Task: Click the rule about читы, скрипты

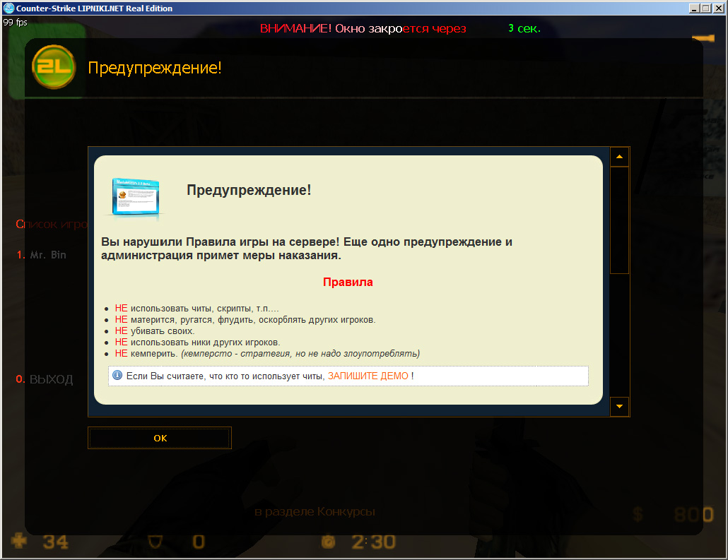Action: point(197,309)
